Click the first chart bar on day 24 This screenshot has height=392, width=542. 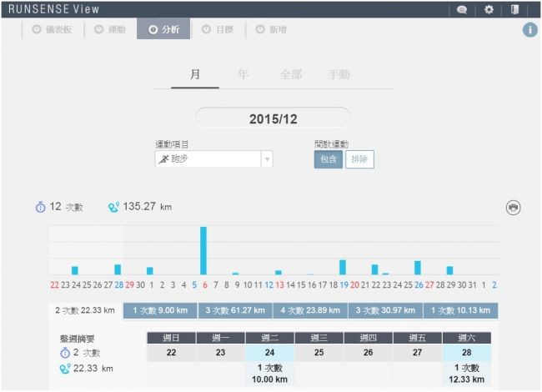pyautogui.click(x=75, y=270)
